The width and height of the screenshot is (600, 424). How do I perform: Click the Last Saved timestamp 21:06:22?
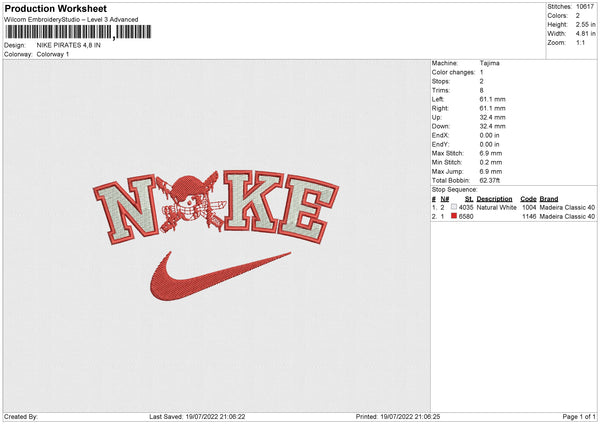click(x=232, y=417)
